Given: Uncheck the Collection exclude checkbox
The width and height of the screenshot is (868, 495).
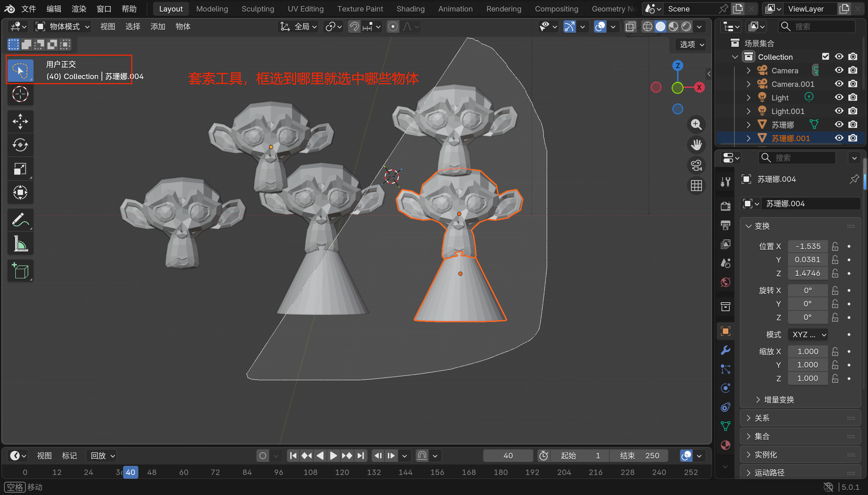Looking at the screenshot, I should point(825,57).
